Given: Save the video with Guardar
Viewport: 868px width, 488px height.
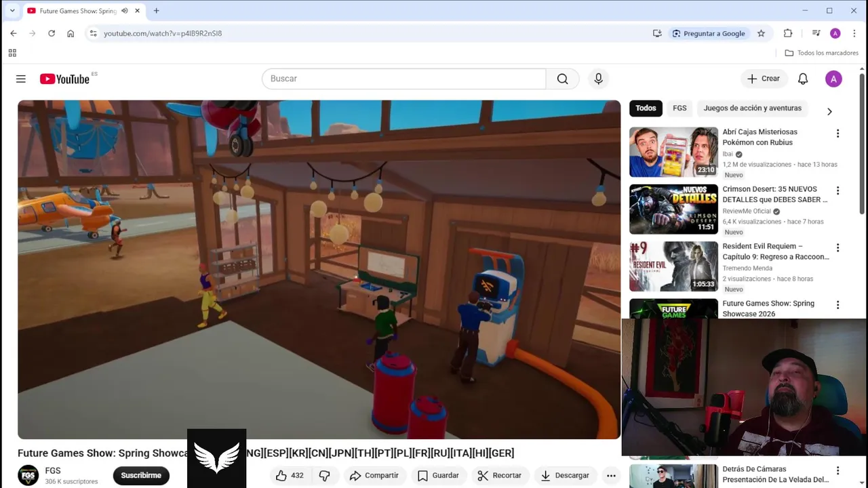Looking at the screenshot, I should pos(438,476).
